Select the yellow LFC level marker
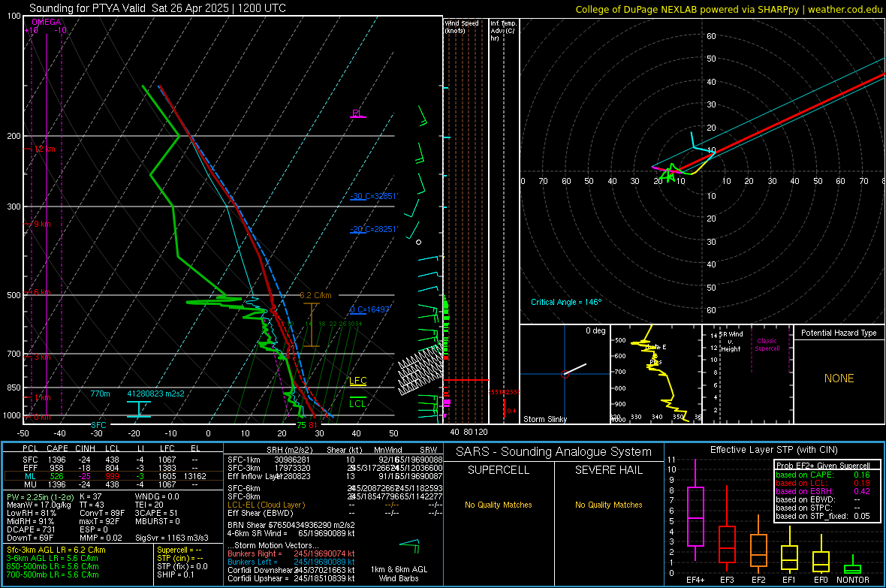 (357, 381)
